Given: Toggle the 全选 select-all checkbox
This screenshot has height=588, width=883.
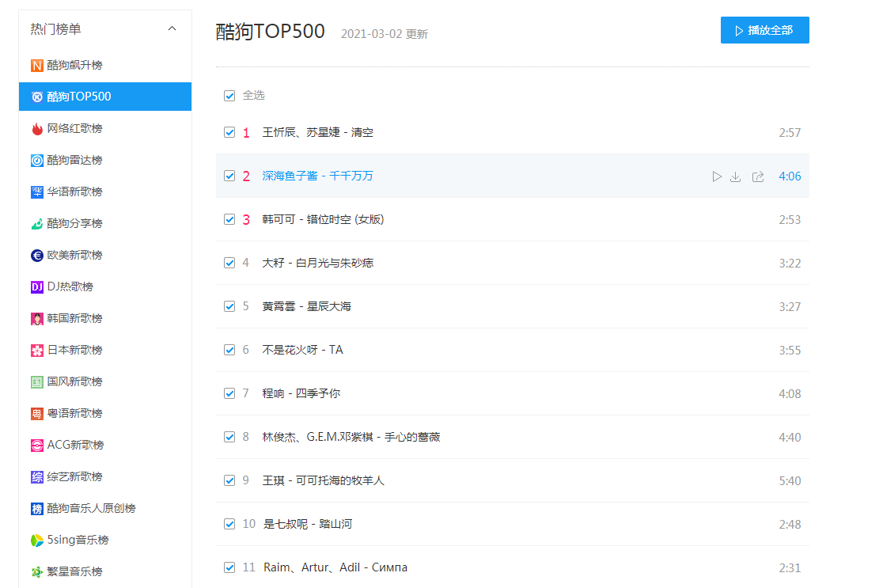Looking at the screenshot, I should pos(229,96).
